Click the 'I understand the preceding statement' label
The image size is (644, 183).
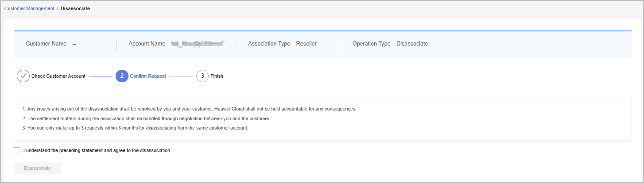tap(97, 150)
